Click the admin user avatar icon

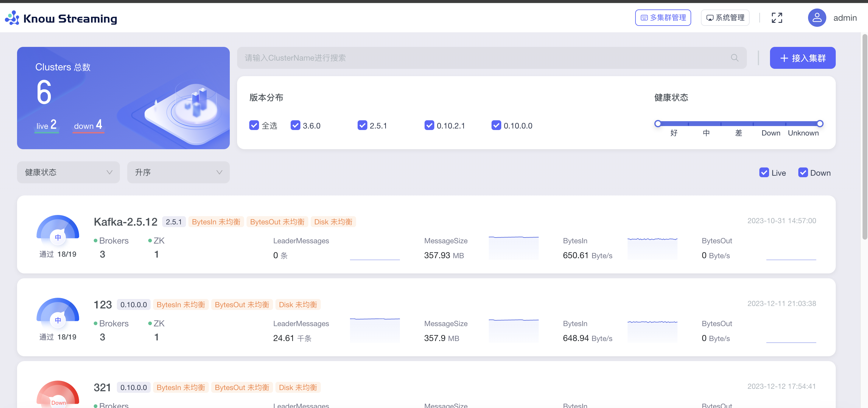tap(817, 18)
